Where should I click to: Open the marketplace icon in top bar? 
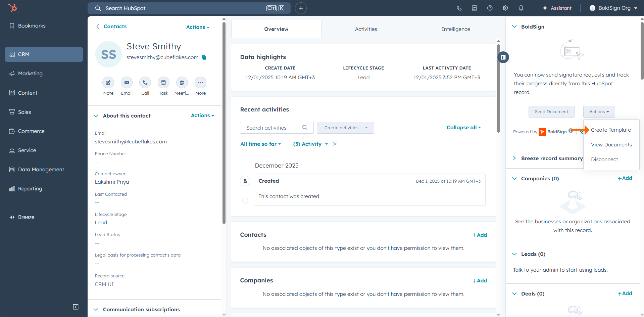[474, 8]
